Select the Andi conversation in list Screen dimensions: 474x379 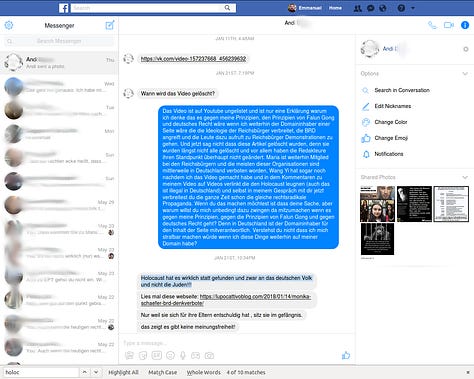coord(59,63)
